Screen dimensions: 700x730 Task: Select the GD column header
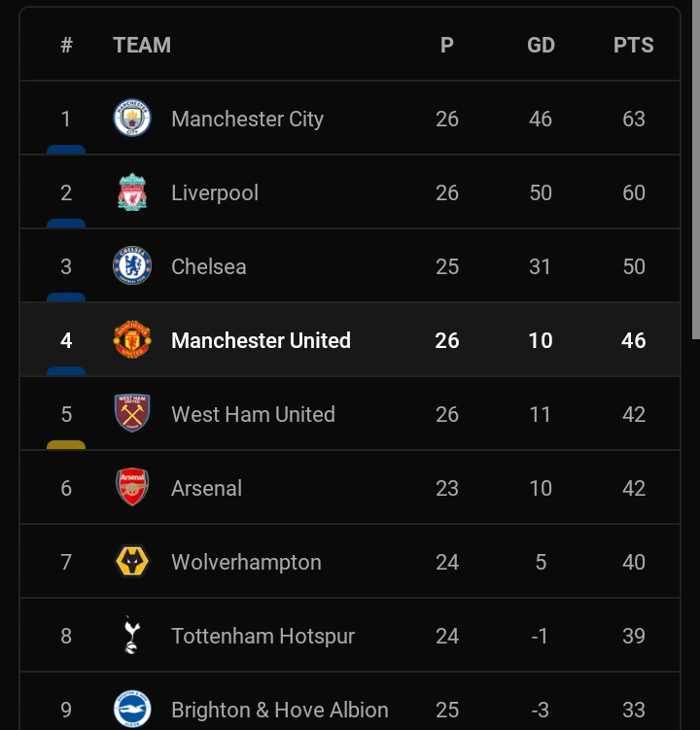click(541, 45)
